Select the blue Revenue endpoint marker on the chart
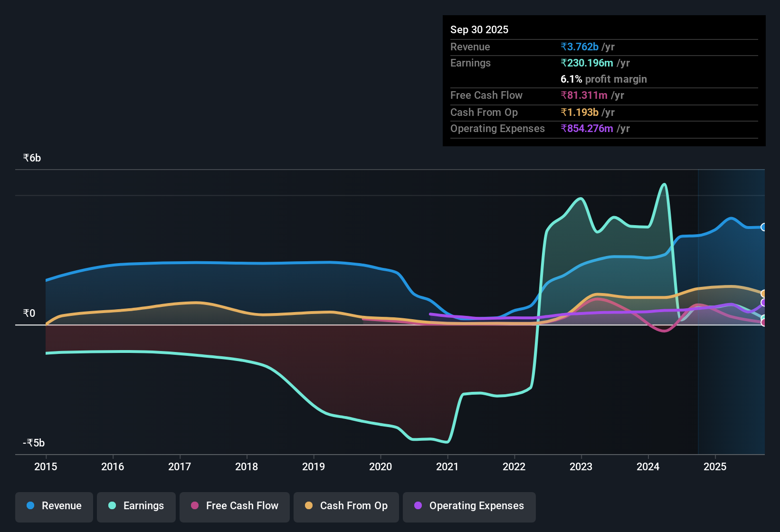Image resolution: width=780 pixels, height=532 pixels. (x=763, y=228)
